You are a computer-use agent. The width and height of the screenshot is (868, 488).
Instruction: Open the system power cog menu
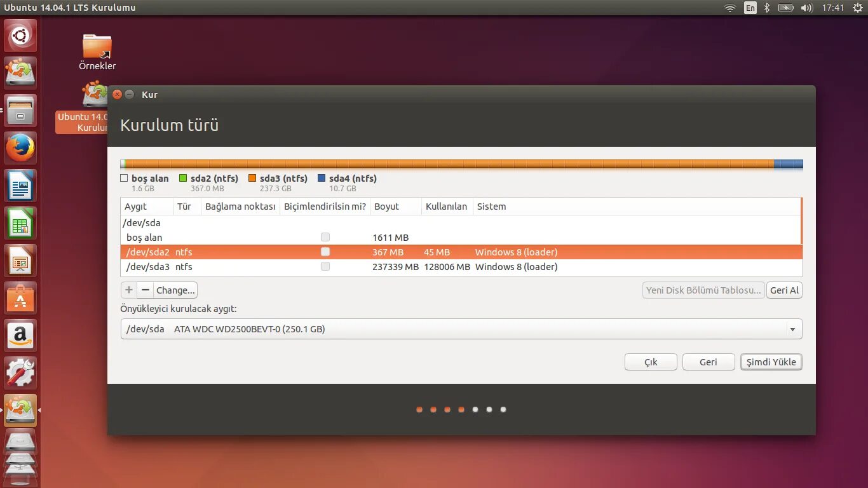tap(857, 8)
